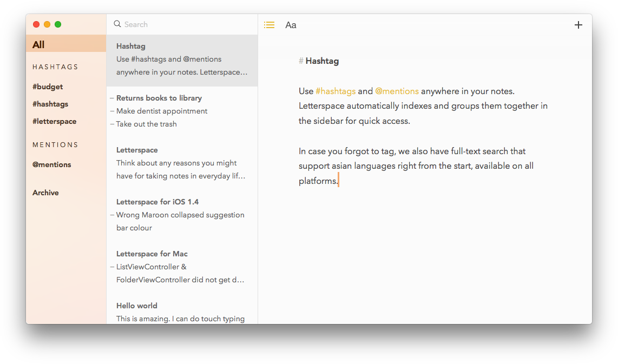Open the #budget hashtag
The height and width of the screenshot is (364, 618).
coord(48,87)
